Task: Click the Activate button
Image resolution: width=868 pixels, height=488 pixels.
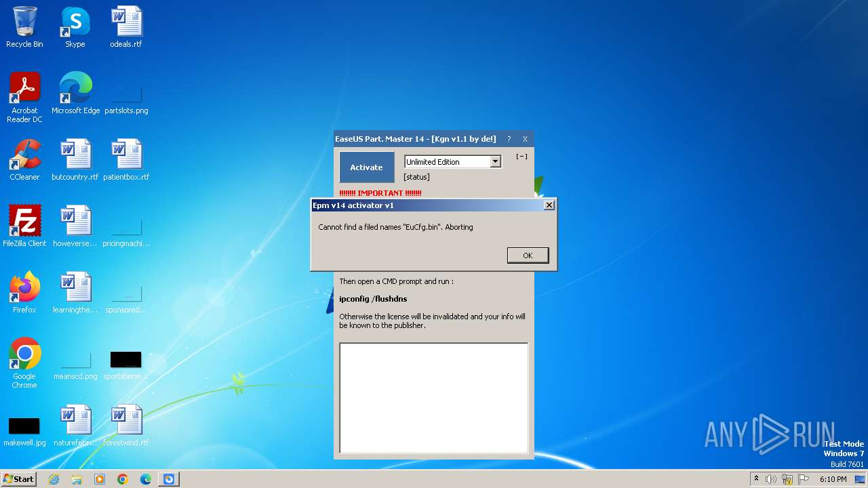Action: 366,167
